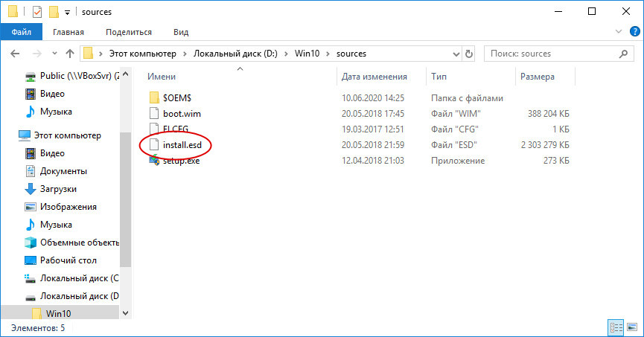Open the Поделиться ribbon tab

(129, 32)
